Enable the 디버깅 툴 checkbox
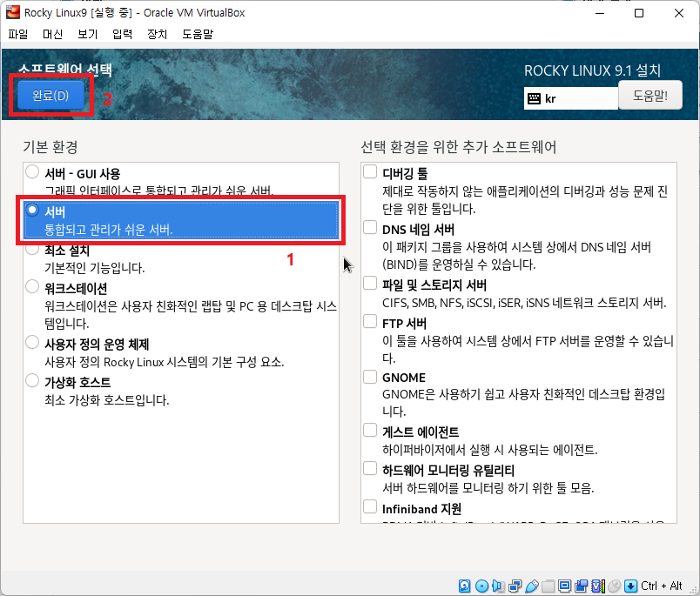 click(x=370, y=171)
